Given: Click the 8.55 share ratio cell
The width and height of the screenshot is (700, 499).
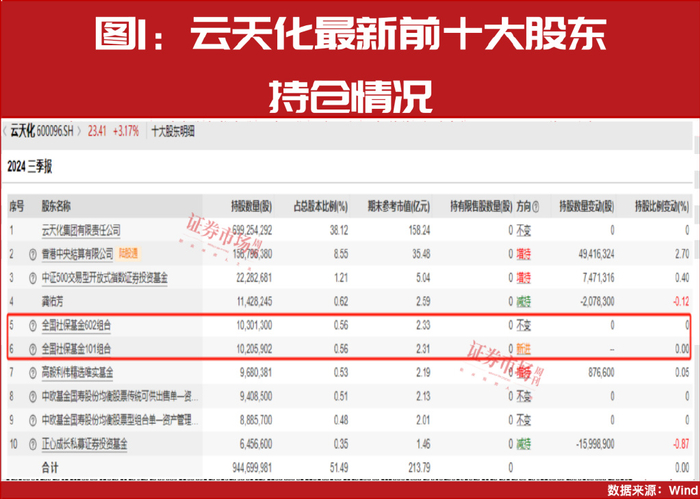Looking at the screenshot, I should coord(341,254).
